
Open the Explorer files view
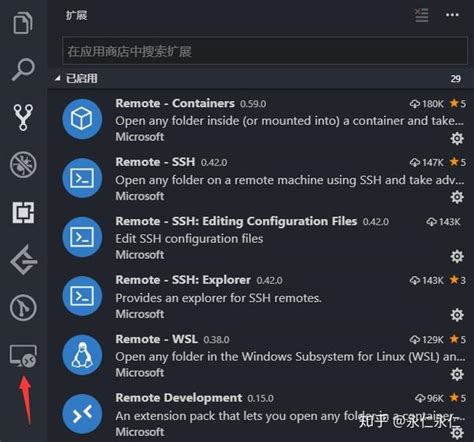[x=23, y=23]
